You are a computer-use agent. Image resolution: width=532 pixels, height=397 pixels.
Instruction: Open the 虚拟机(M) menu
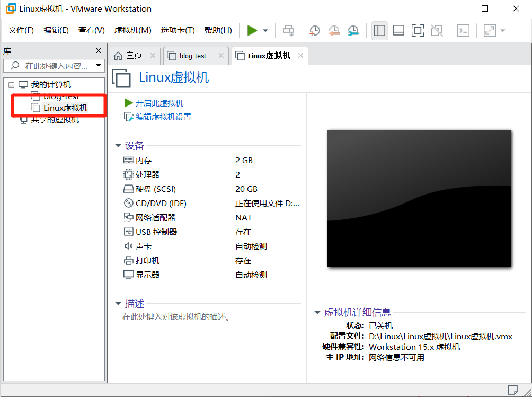pos(132,30)
